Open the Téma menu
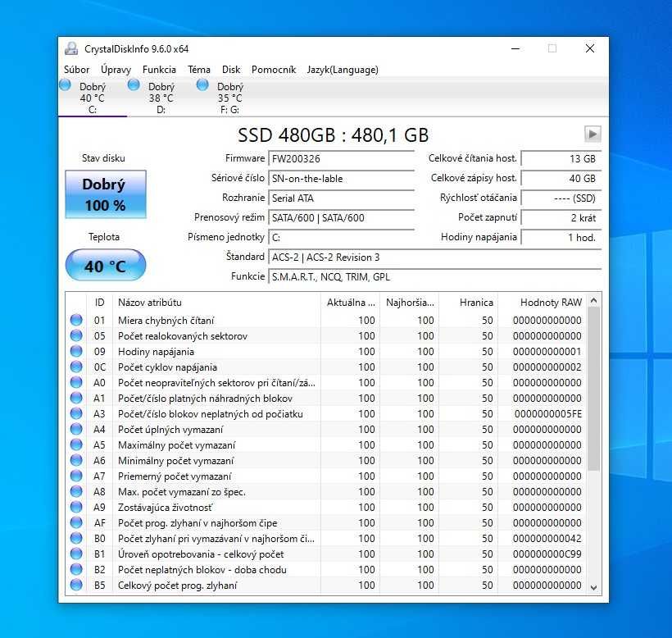Viewport: 672px width, 638px height. [x=199, y=70]
